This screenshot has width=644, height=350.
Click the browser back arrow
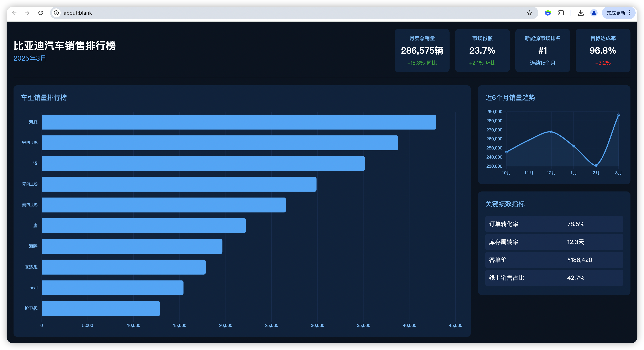click(x=14, y=13)
